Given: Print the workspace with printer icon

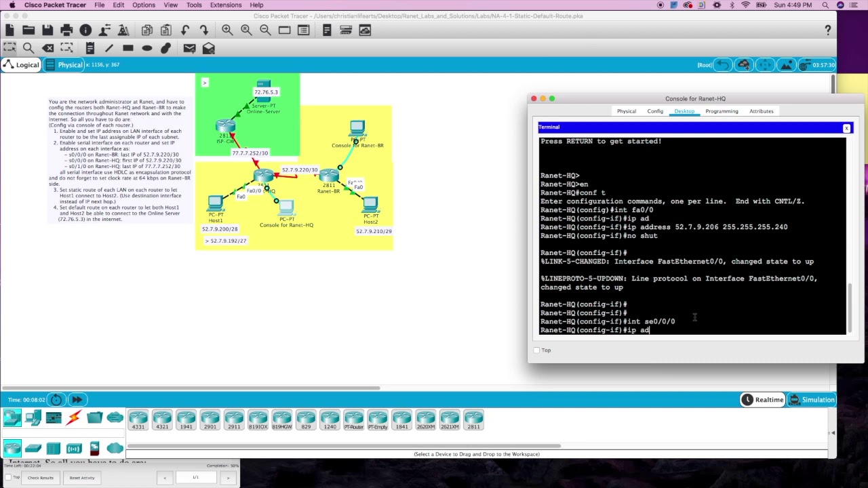Looking at the screenshot, I should point(66,30).
